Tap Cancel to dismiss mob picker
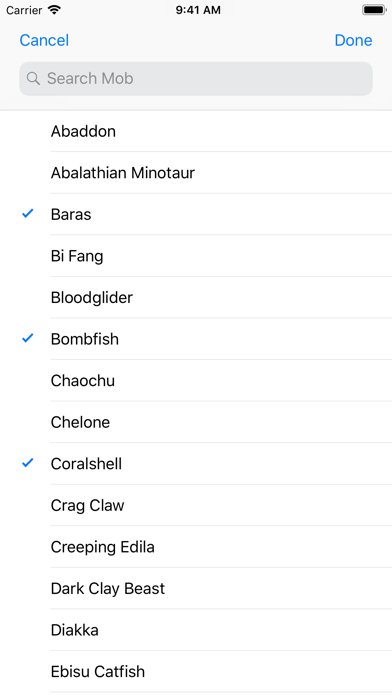The width and height of the screenshot is (392, 696). (x=44, y=40)
